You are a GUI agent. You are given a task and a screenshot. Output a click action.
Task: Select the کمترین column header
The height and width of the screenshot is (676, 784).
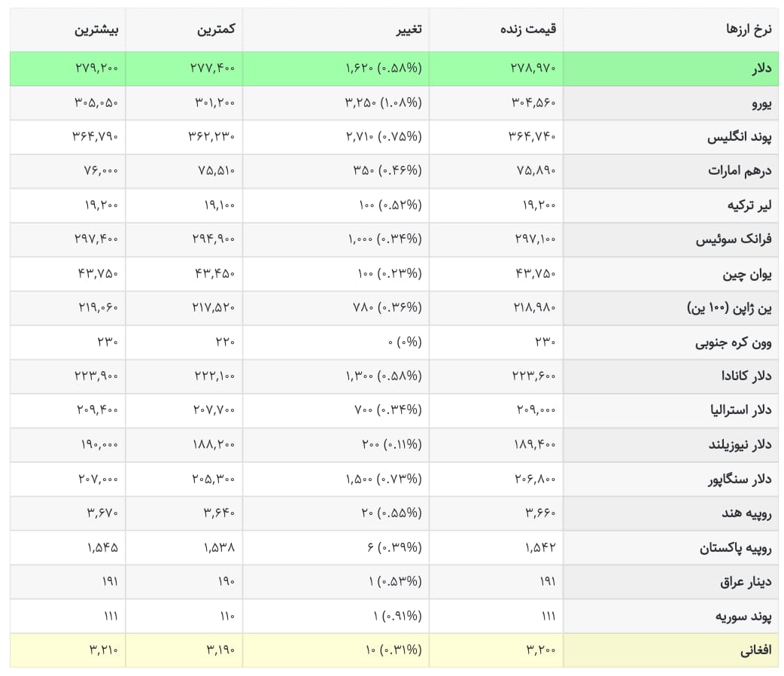click(x=215, y=29)
